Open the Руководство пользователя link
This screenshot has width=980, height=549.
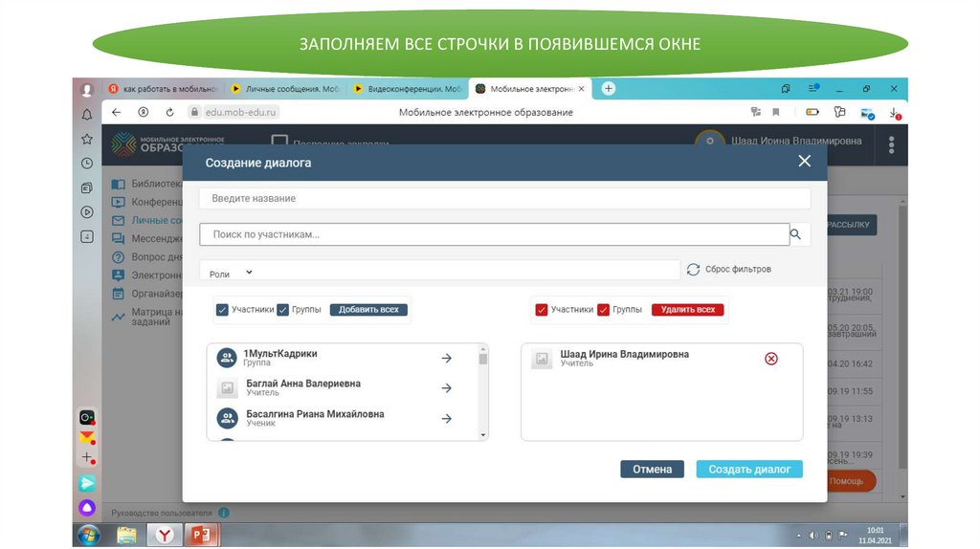162,513
